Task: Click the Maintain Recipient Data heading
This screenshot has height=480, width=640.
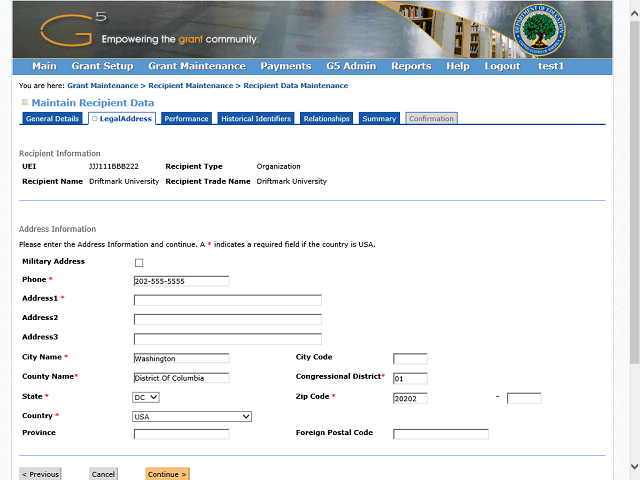Action: coord(93,103)
